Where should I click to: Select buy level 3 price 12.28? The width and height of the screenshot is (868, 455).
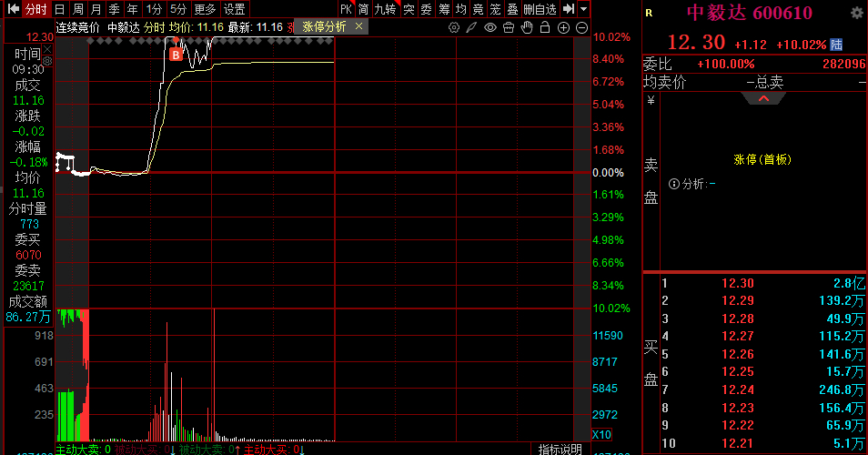click(x=737, y=318)
